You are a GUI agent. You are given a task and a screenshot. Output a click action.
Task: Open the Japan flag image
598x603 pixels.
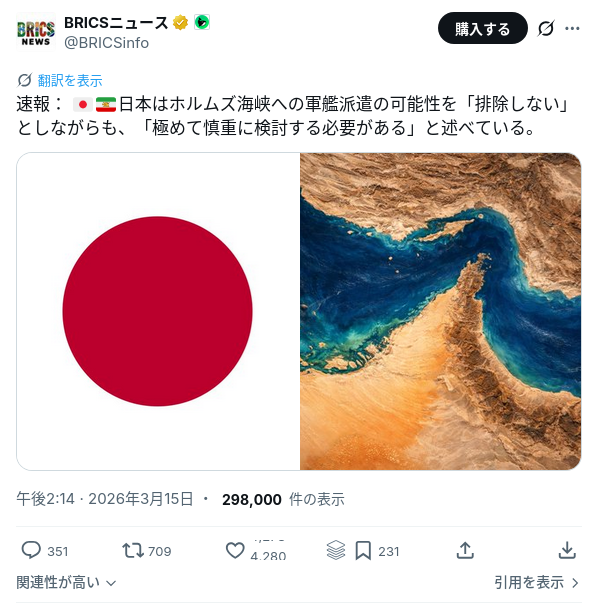pos(158,311)
